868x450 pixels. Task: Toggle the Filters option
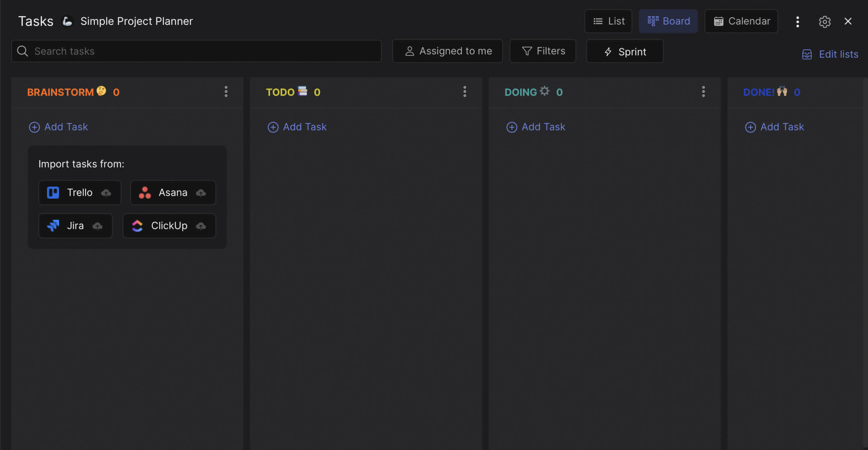pyautogui.click(x=543, y=51)
